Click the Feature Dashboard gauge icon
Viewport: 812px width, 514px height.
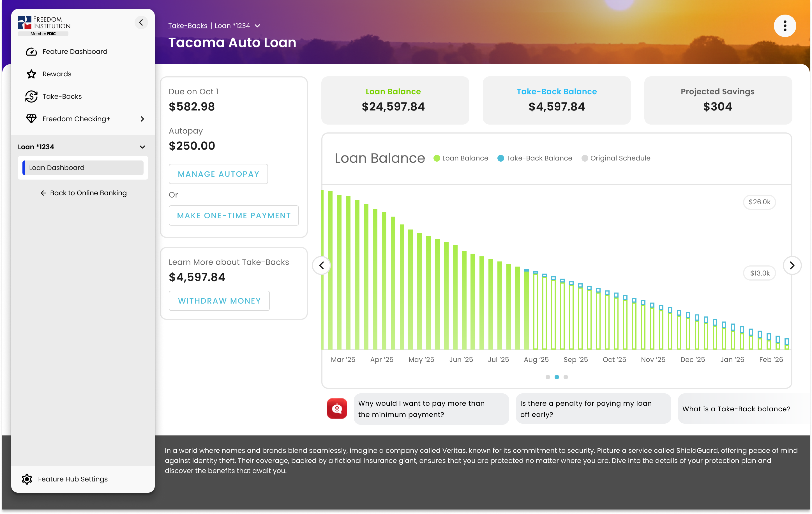31,52
